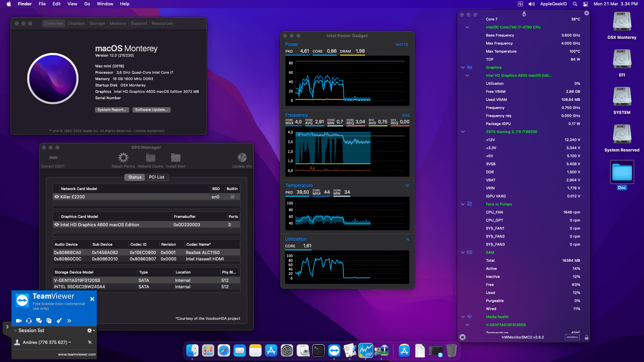Switch to Storage tab in About This Mac

click(x=97, y=23)
